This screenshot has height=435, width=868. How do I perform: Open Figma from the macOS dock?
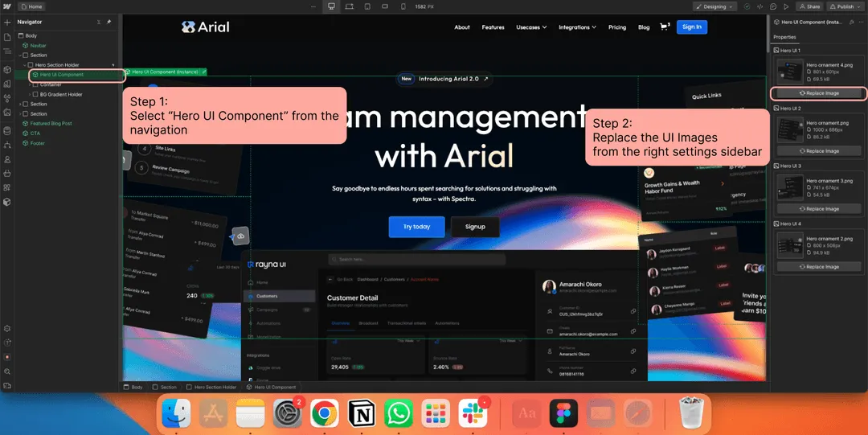(563, 413)
